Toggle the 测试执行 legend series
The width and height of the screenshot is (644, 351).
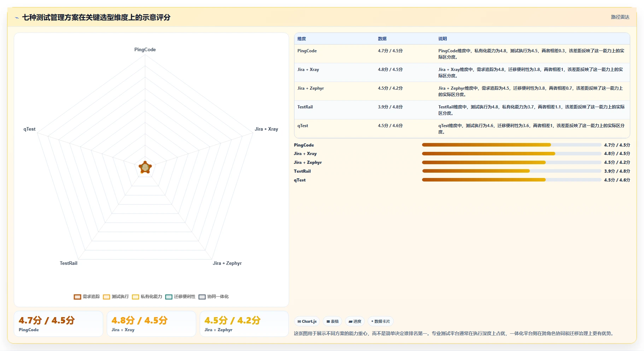(x=116, y=297)
